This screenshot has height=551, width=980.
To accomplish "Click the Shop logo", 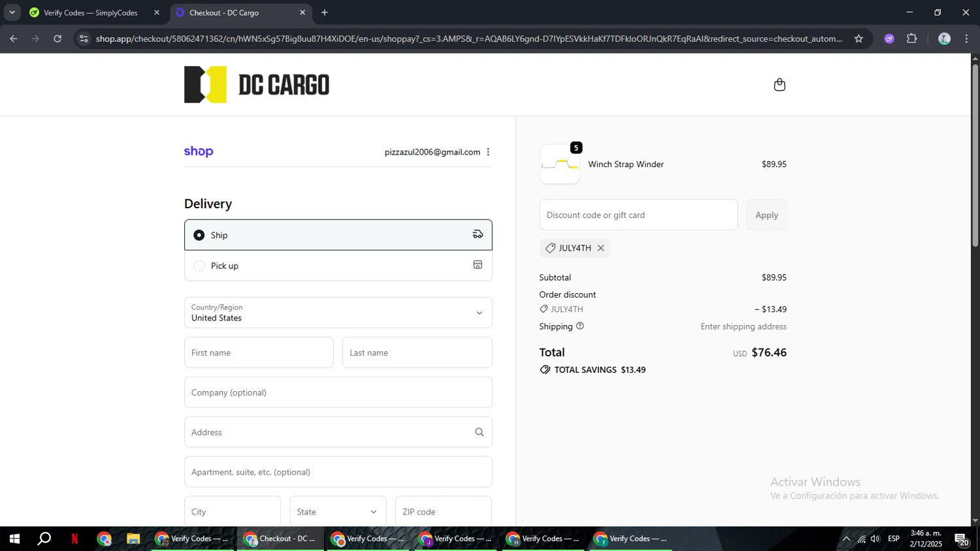I will 199,151.
